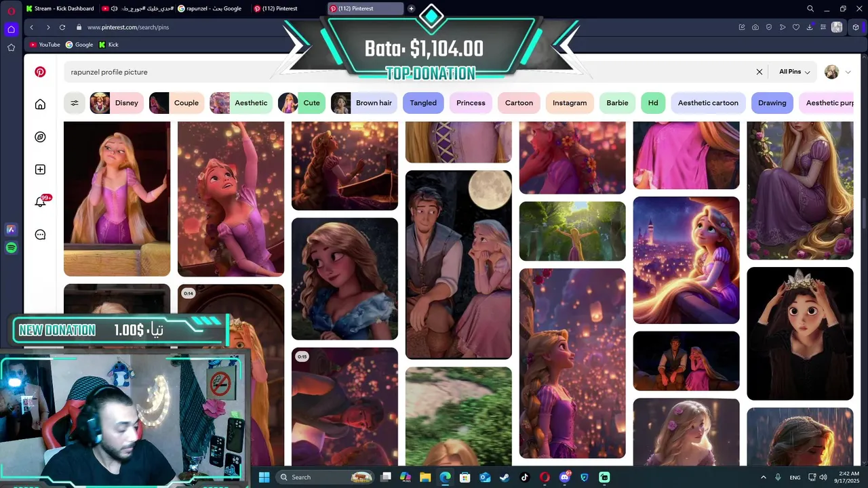Screen dimensions: 868x488
Task: Open a new browser tab
Action: click(x=411, y=9)
